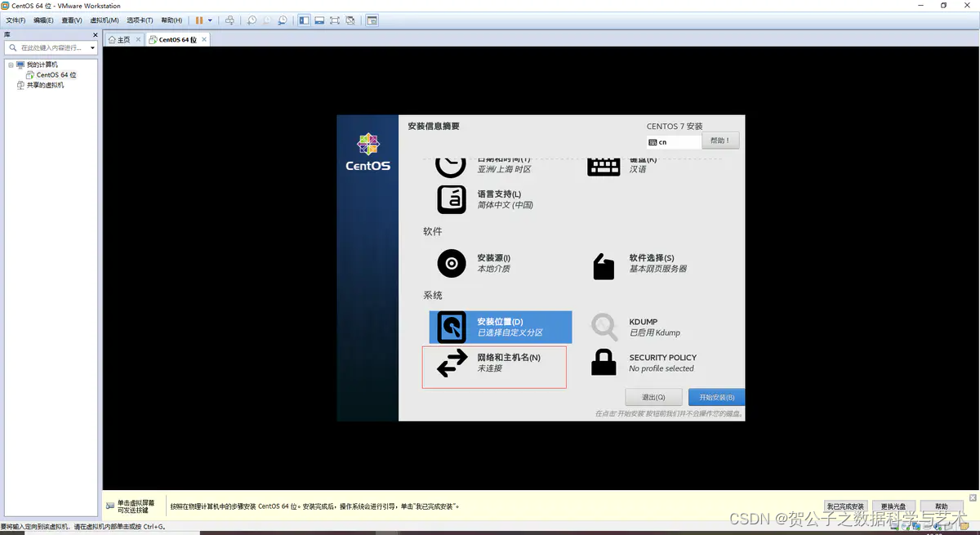Close the 主页 tab
Viewport: 980px width, 535px height.
(138, 39)
